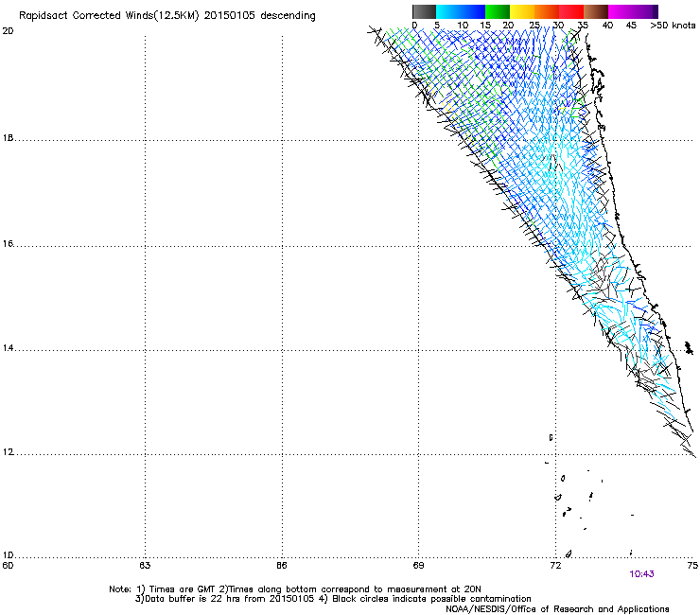Click the 'Data buffer is 22 hrs' note line
This screenshot has width=700, height=615.
(x=333, y=599)
